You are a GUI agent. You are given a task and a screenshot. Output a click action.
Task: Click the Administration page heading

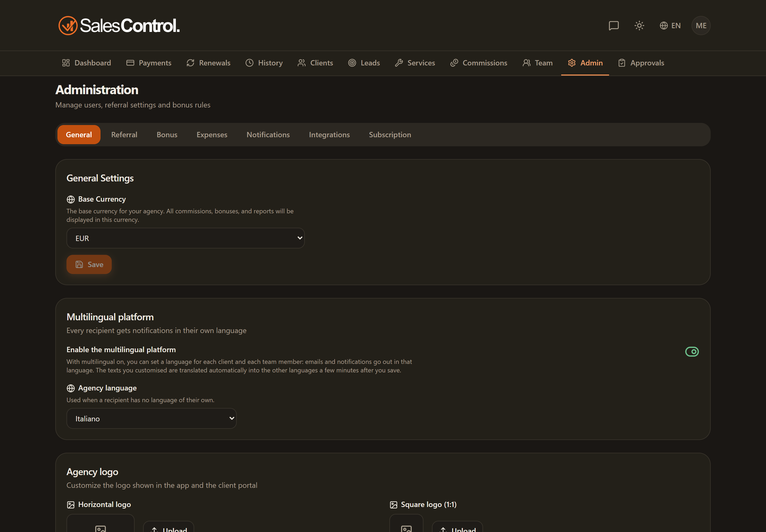pyautogui.click(x=97, y=90)
